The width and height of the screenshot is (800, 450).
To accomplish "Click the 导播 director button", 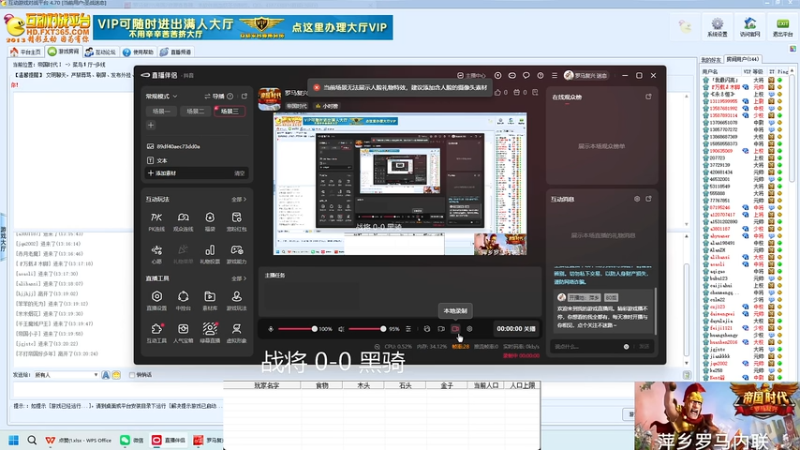I will point(215,96).
